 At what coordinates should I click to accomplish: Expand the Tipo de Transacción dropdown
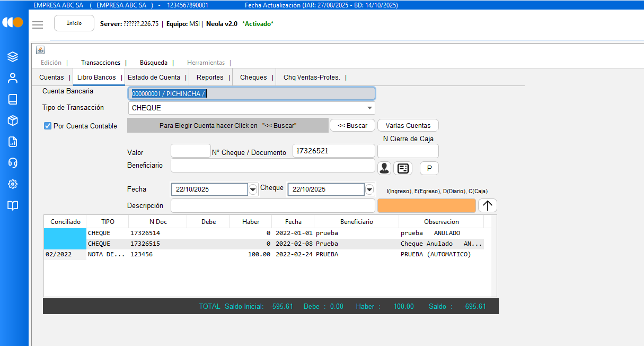tap(369, 108)
